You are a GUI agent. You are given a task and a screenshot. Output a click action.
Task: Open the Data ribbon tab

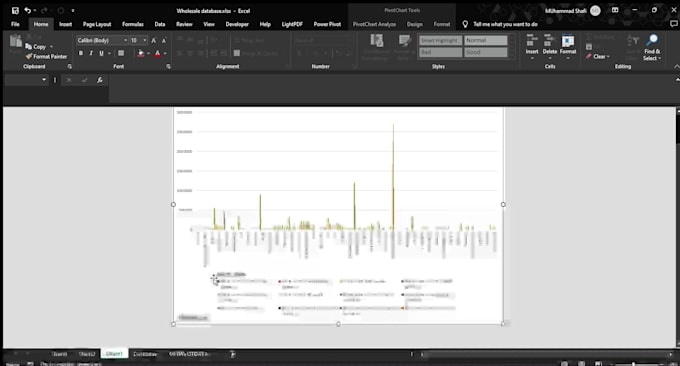click(x=160, y=24)
